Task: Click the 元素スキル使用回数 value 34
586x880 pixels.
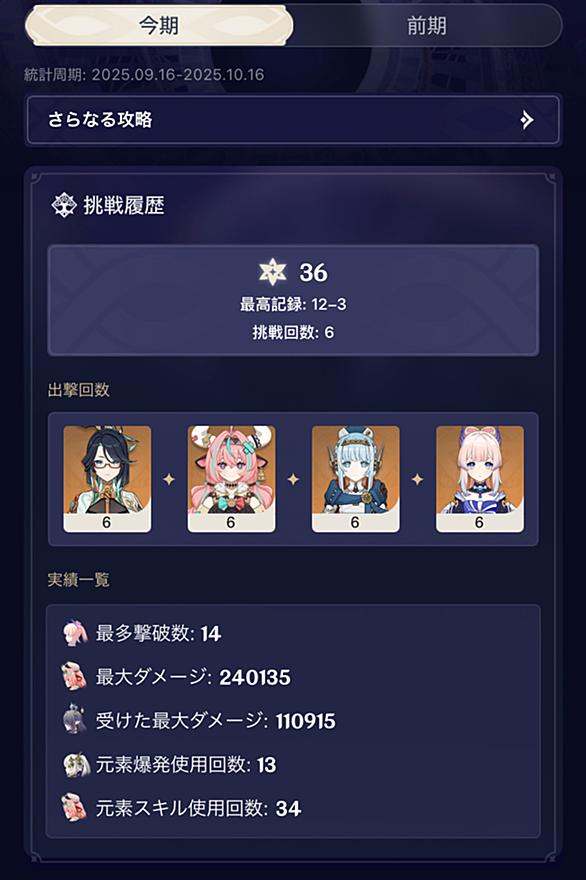Action: [289, 809]
